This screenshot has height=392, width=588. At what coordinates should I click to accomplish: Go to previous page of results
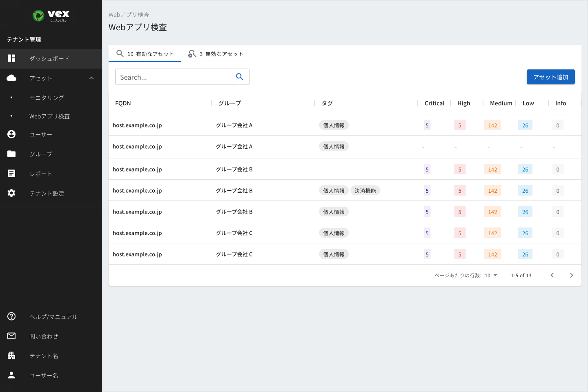[552, 276]
